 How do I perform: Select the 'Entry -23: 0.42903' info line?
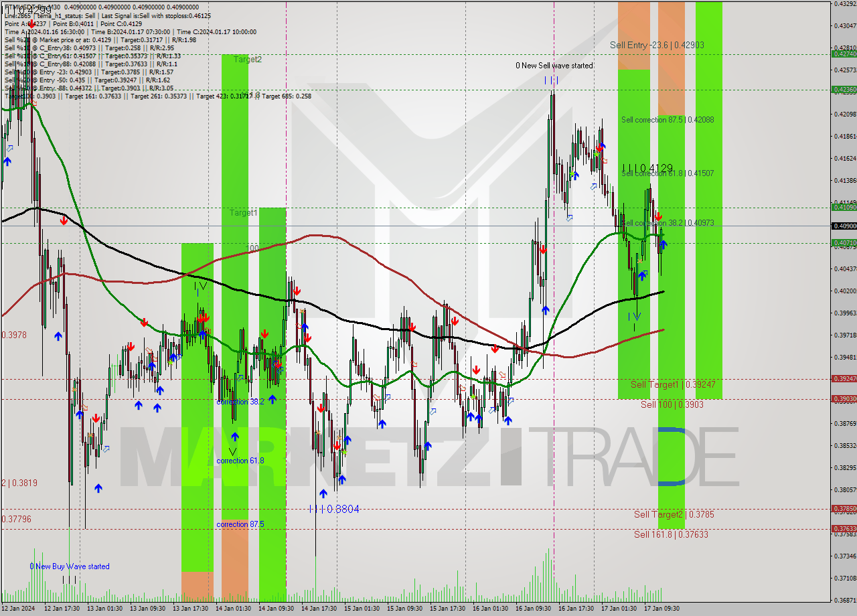click(x=89, y=72)
